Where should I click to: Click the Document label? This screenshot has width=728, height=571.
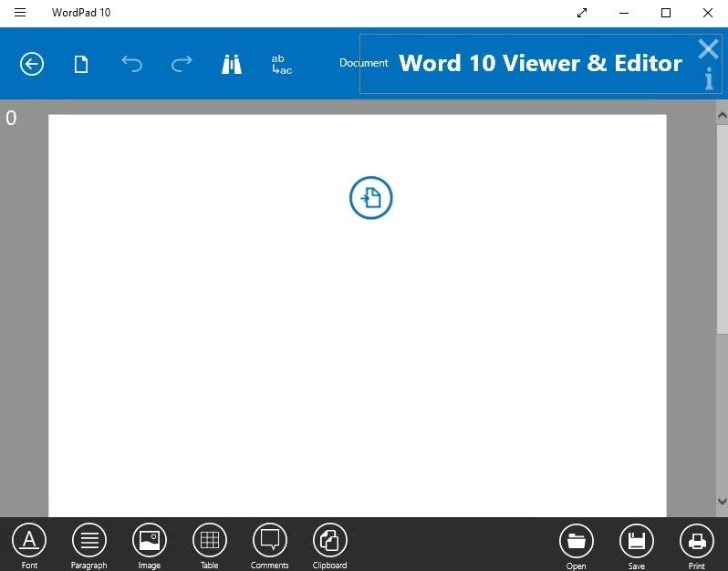point(363,63)
